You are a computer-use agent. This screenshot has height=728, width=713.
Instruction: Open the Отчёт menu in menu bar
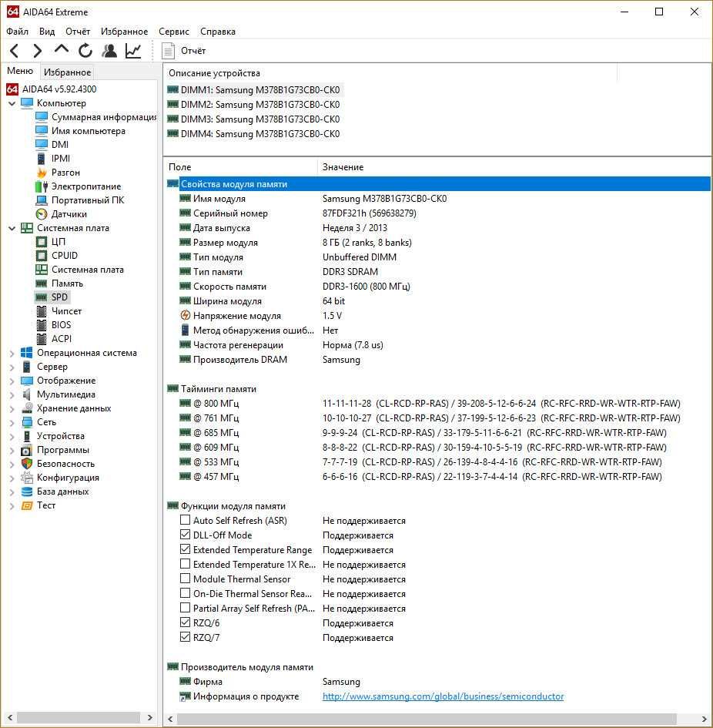78,32
